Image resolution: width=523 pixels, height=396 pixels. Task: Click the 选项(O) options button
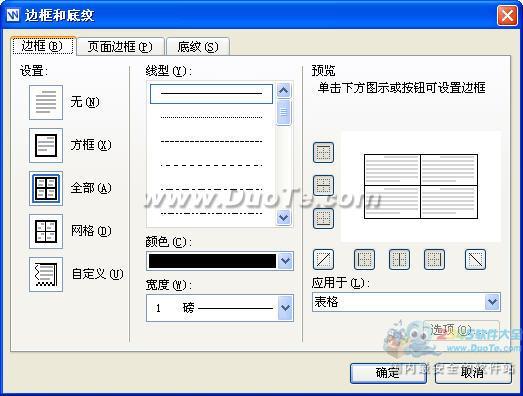[x=461, y=330]
